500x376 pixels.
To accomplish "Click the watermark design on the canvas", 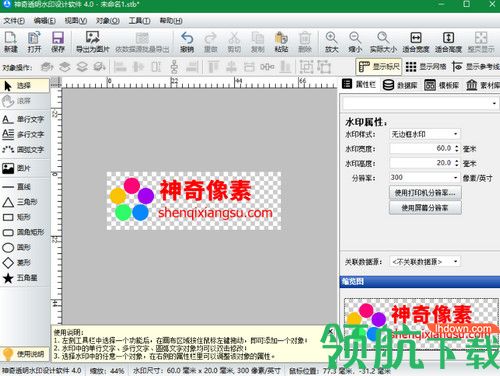I will 194,201.
